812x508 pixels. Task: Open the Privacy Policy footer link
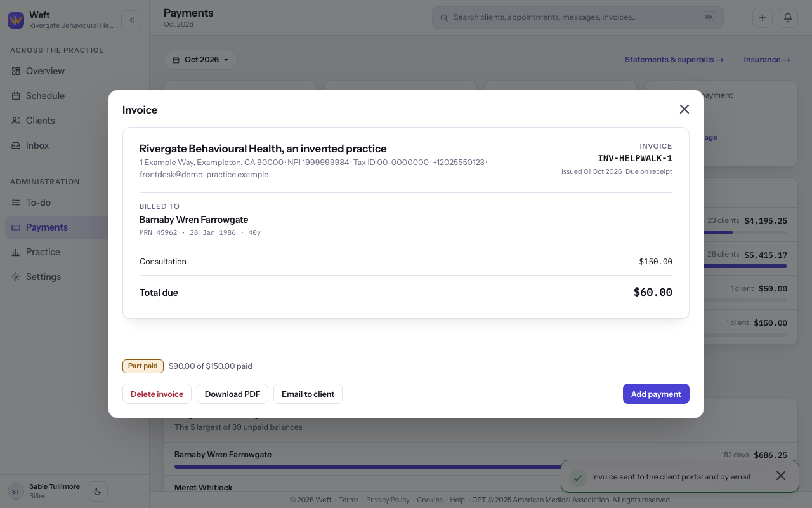coord(388,500)
